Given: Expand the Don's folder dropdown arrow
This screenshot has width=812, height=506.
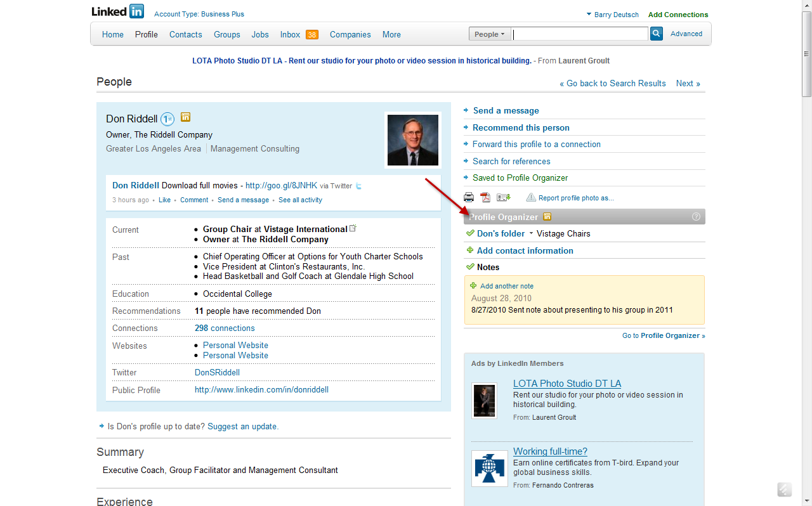Looking at the screenshot, I should [531, 234].
